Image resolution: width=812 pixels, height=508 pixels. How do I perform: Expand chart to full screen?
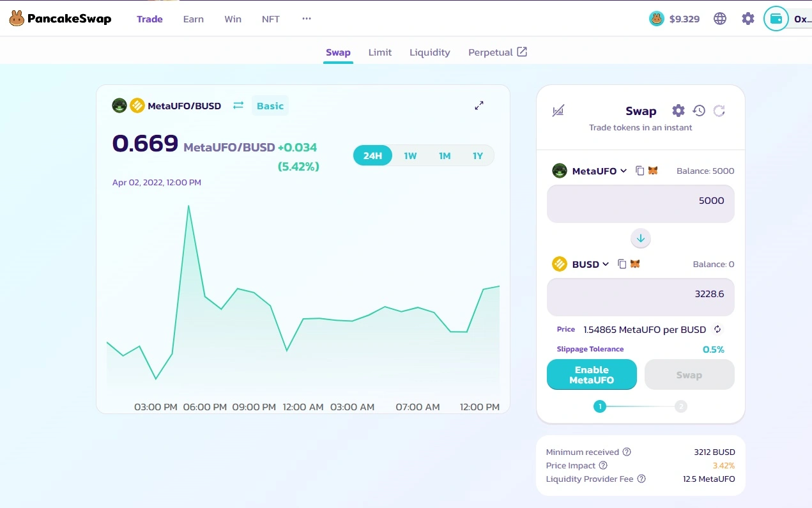479,105
